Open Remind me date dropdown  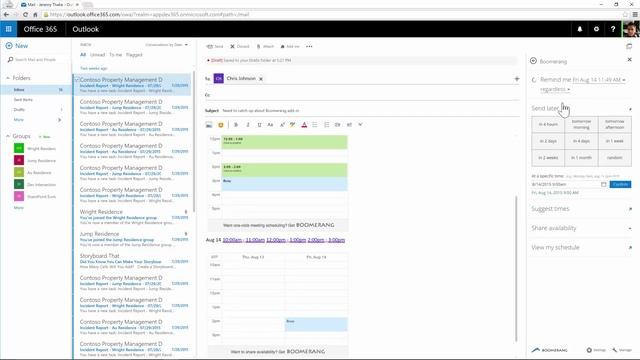[x=599, y=80]
